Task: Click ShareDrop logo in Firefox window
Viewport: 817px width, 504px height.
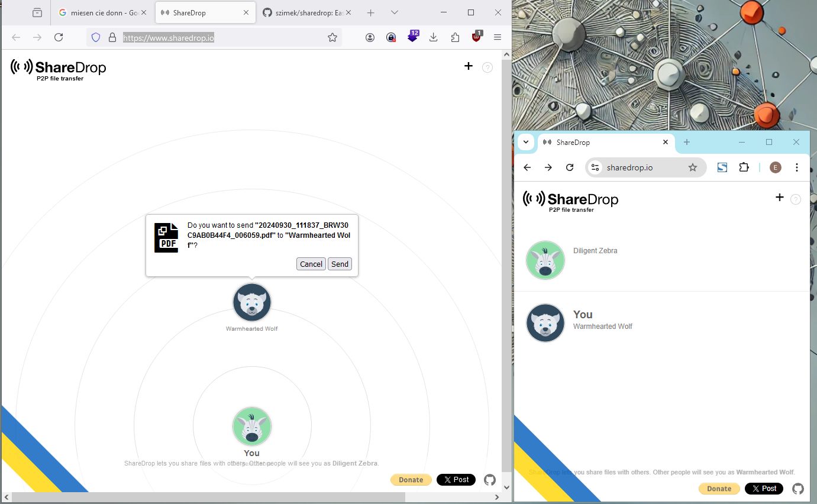Action: [58, 70]
